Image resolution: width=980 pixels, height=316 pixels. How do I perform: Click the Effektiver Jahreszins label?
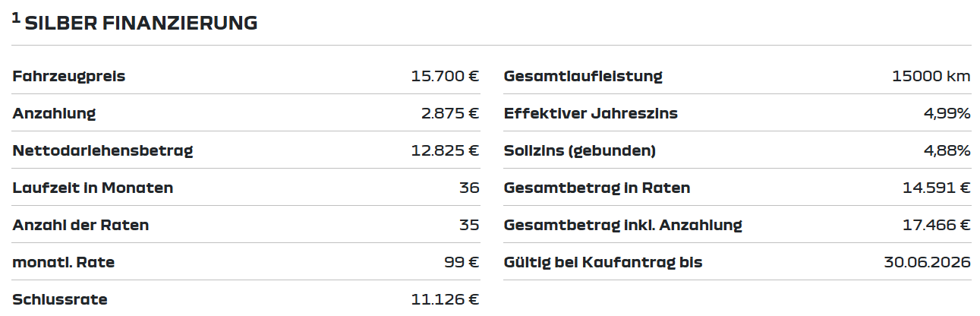(x=591, y=113)
